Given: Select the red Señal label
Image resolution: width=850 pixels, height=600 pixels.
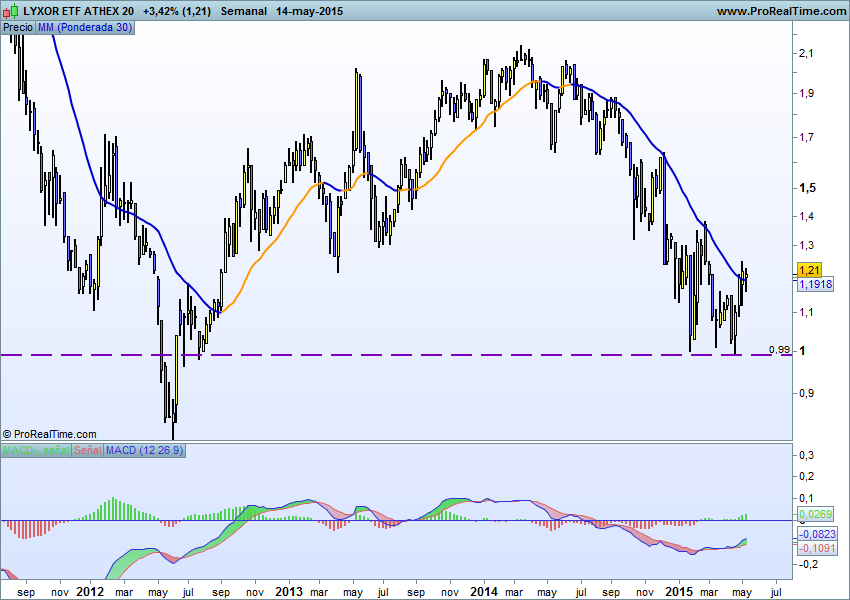Looking at the screenshot, I should coord(87,452).
